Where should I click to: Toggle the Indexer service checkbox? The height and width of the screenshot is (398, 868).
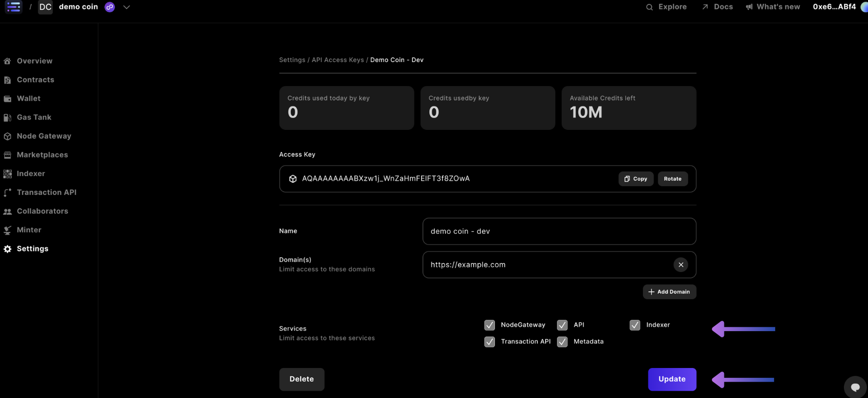click(x=635, y=325)
